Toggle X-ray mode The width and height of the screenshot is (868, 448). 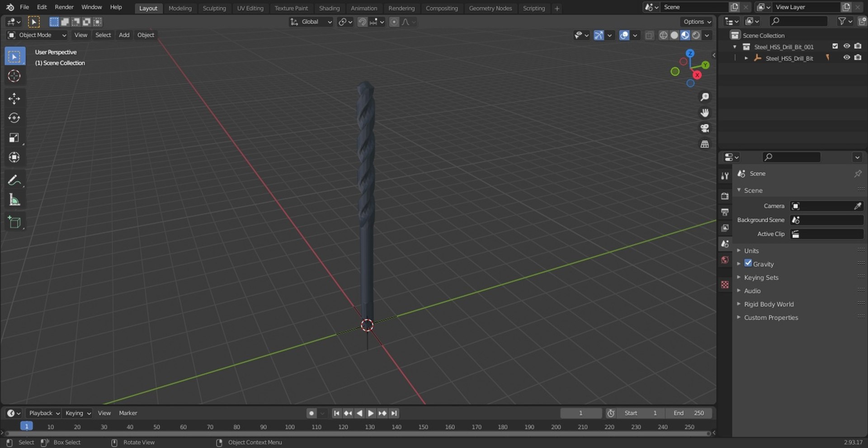click(649, 35)
